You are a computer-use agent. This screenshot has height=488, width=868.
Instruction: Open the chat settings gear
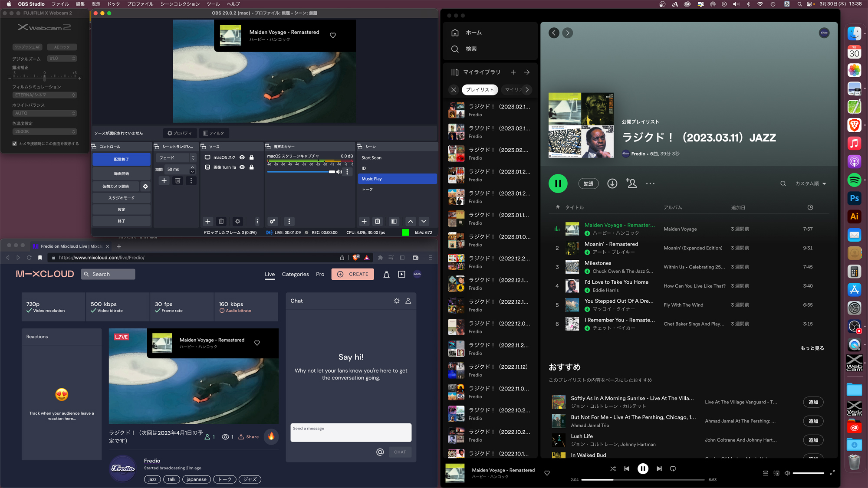(x=396, y=301)
